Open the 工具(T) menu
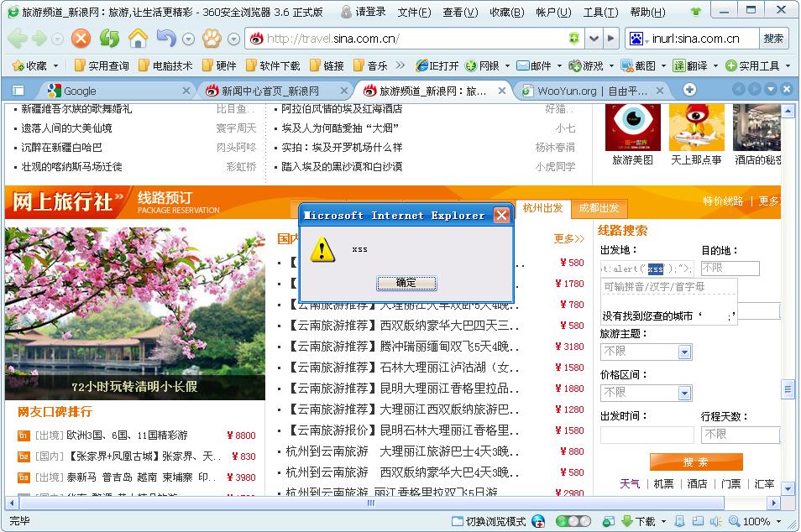 click(x=601, y=12)
